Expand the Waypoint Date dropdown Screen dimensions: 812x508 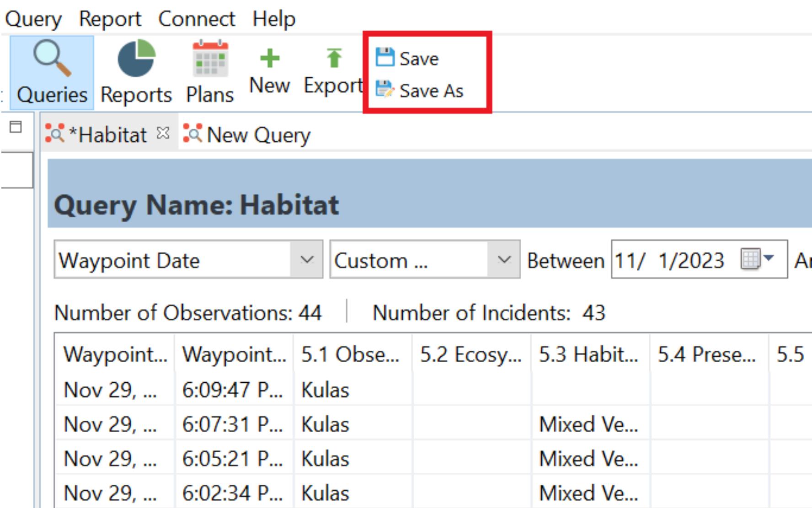pyautogui.click(x=307, y=260)
